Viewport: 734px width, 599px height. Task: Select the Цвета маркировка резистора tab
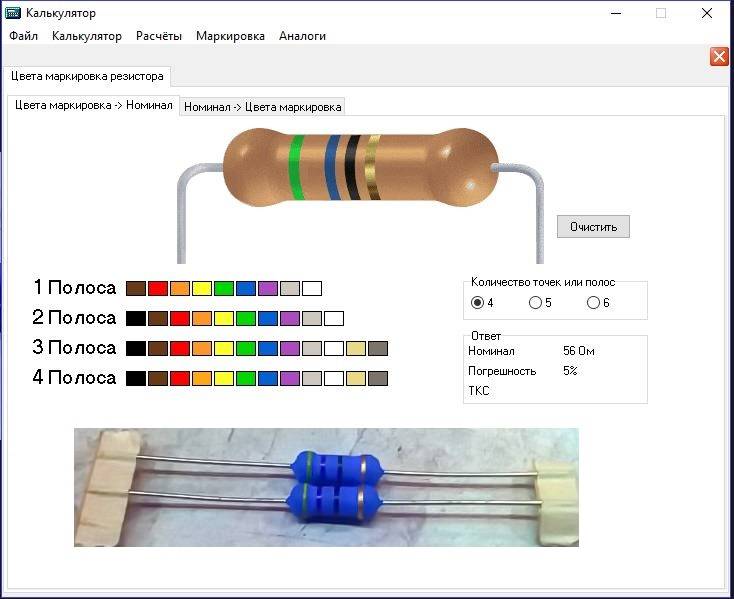click(87, 76)
